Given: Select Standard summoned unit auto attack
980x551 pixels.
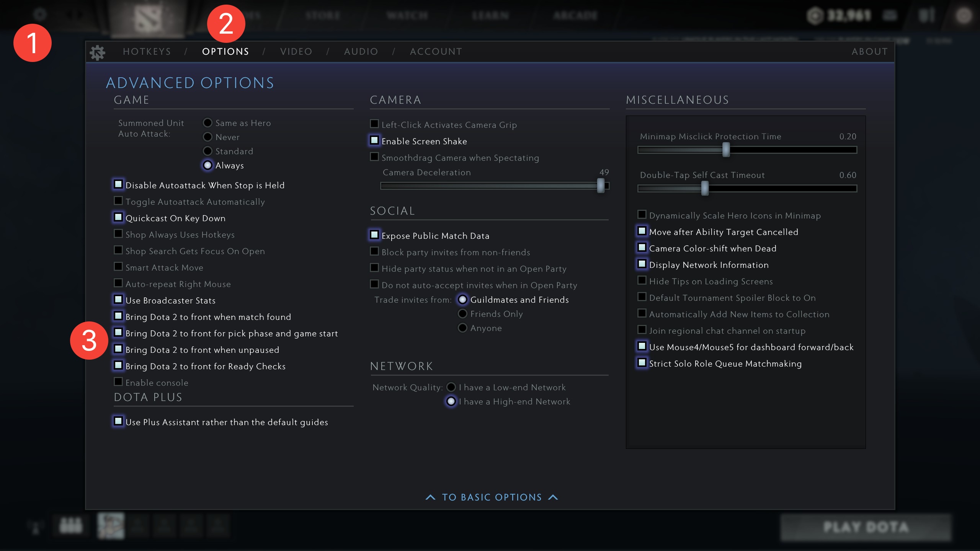Looking at the screenshot, I should click(x=207, y=151).
